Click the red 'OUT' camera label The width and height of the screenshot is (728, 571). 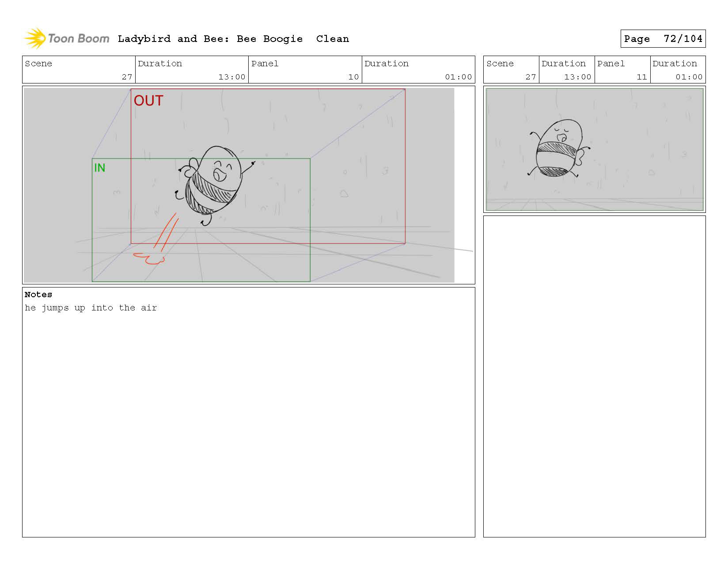(148, 101)
